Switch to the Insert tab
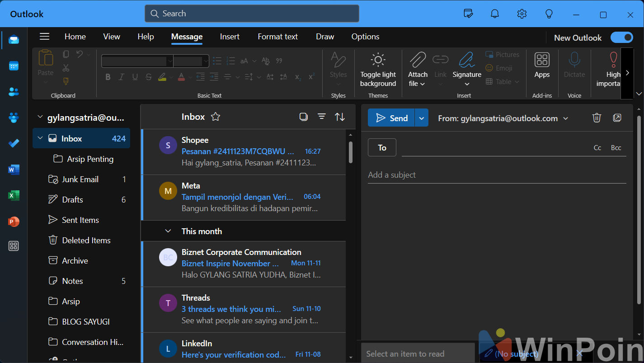644x363 pixels. 230,37
